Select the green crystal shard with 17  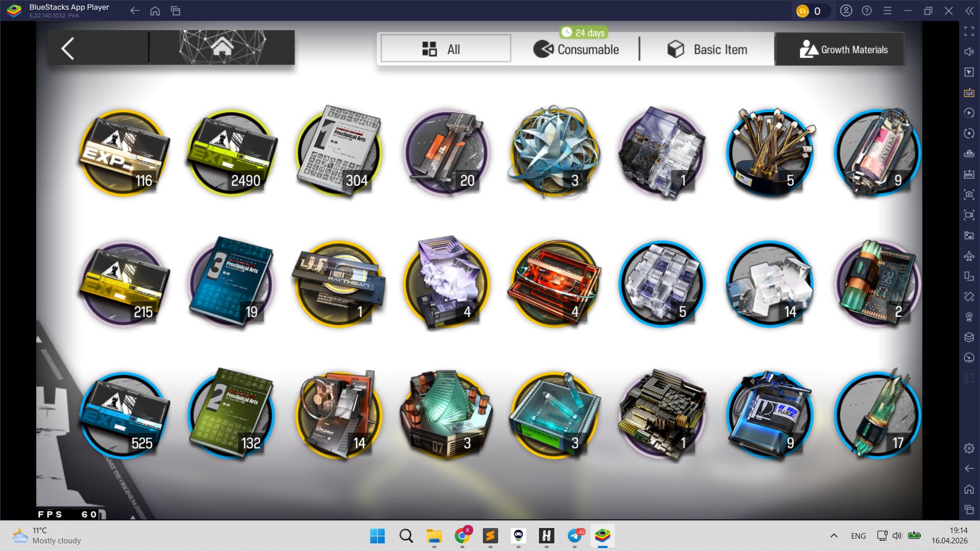tap(877, 414)
